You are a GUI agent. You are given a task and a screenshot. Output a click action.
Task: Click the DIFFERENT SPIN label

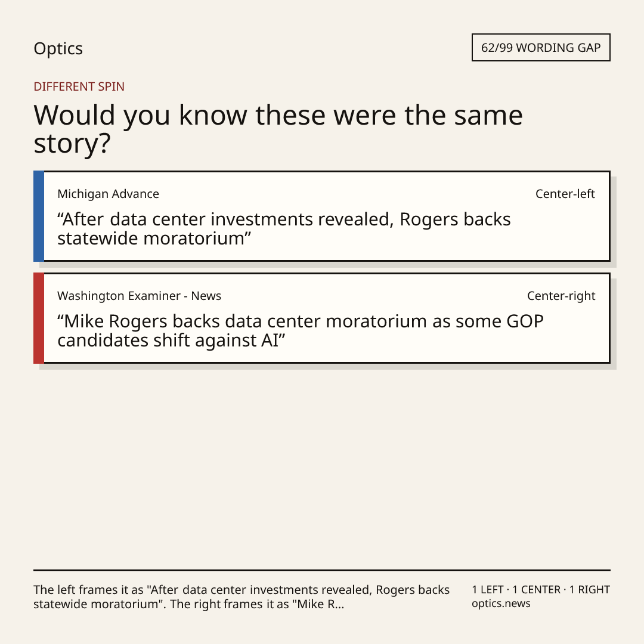pyautogui.click(x=79, y=86)
